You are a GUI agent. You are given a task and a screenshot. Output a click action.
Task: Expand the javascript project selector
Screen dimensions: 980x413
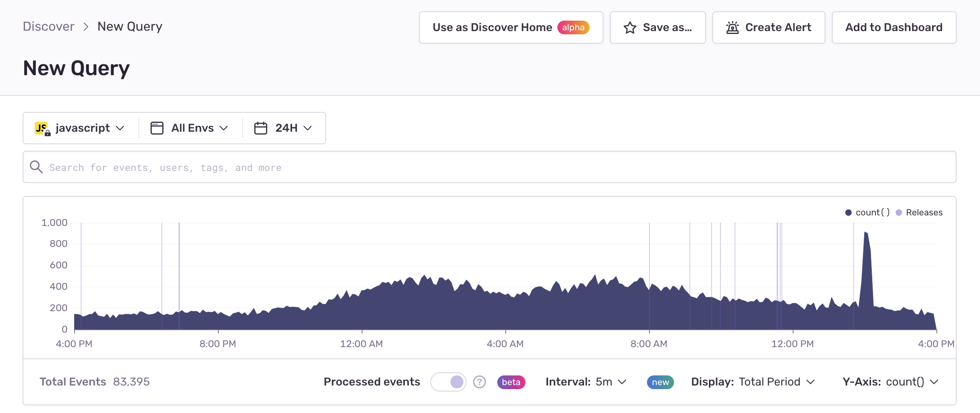pos(80,128)
